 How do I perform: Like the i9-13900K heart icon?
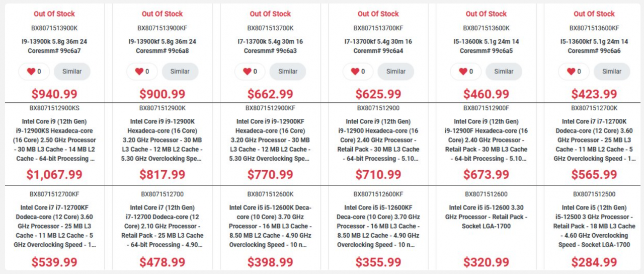31,72
